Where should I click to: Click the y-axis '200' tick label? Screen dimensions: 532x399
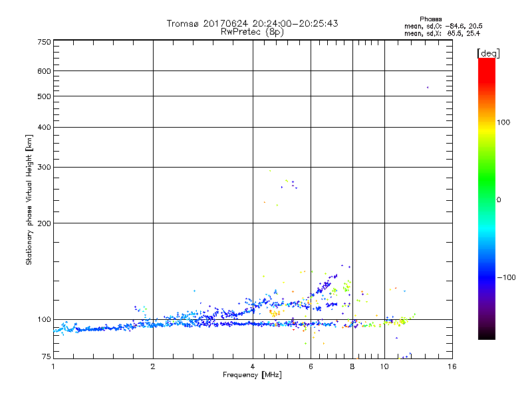click(x=44, y=223)
